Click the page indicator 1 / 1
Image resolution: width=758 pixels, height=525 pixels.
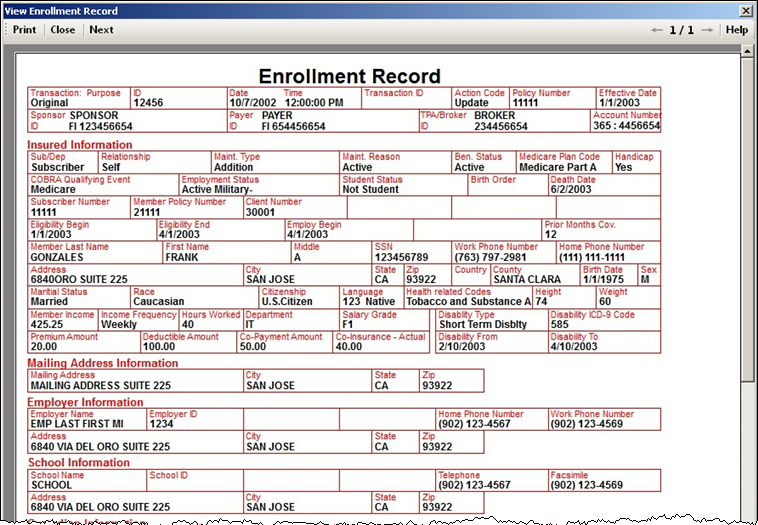[x=682, y=30]
